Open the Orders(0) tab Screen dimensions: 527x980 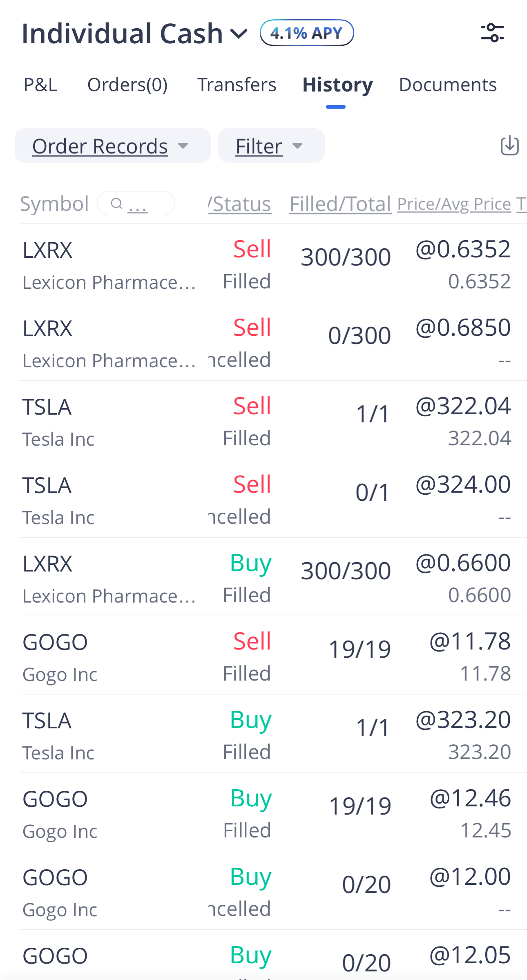click(127, 85)
